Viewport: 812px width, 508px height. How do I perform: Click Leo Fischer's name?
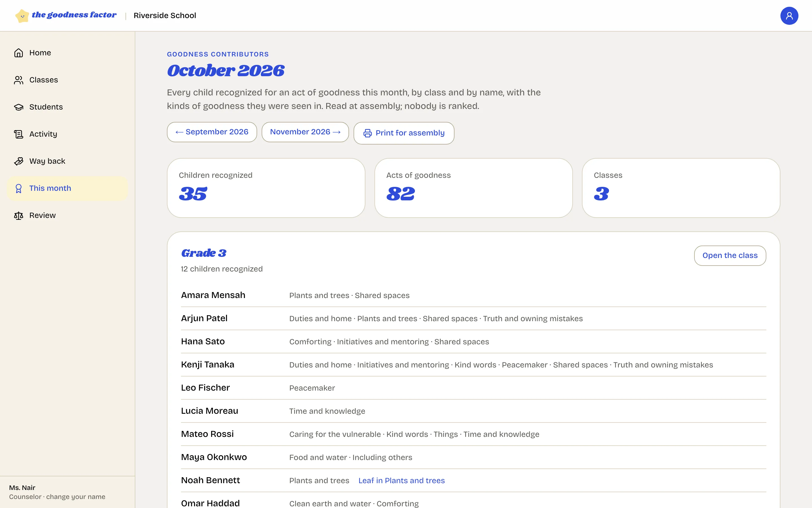205,388
